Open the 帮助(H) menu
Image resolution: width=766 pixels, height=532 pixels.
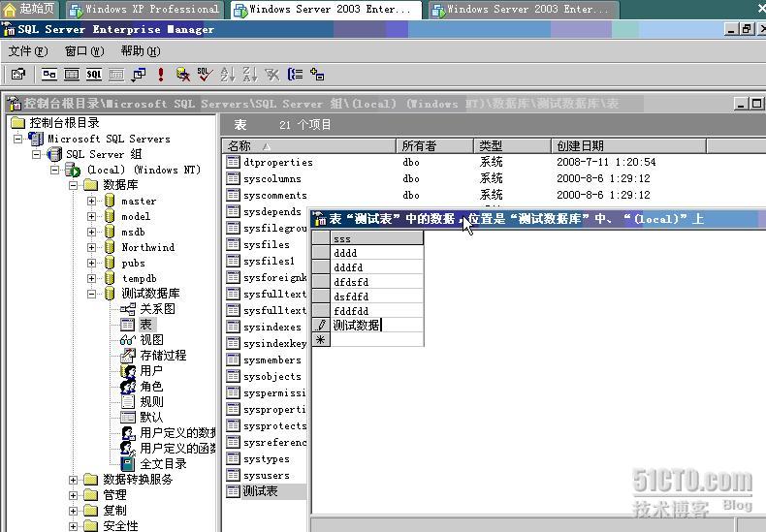(x=141, y=50)
